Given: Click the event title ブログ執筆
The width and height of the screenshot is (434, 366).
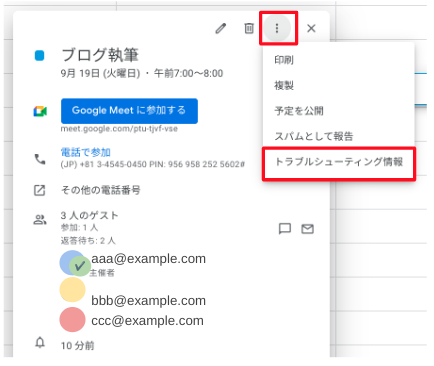Looking at the screenshot, I should coord(100,55).
